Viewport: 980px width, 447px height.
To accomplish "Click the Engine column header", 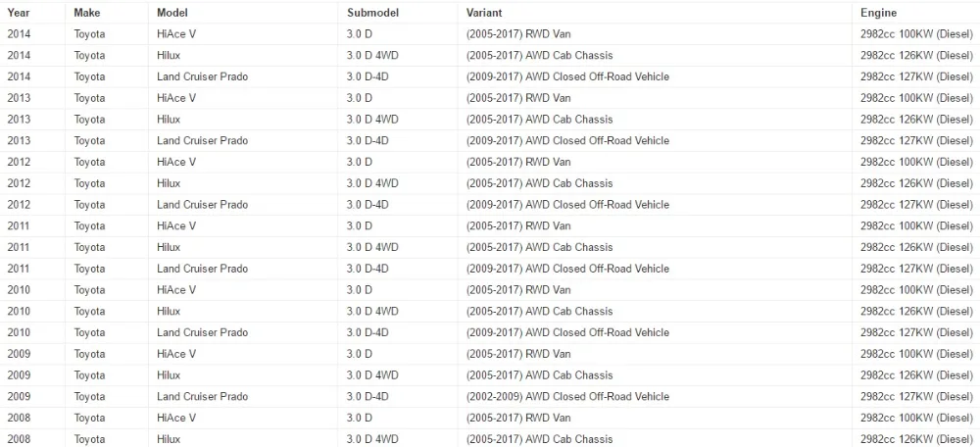I will tap(878, 13).
